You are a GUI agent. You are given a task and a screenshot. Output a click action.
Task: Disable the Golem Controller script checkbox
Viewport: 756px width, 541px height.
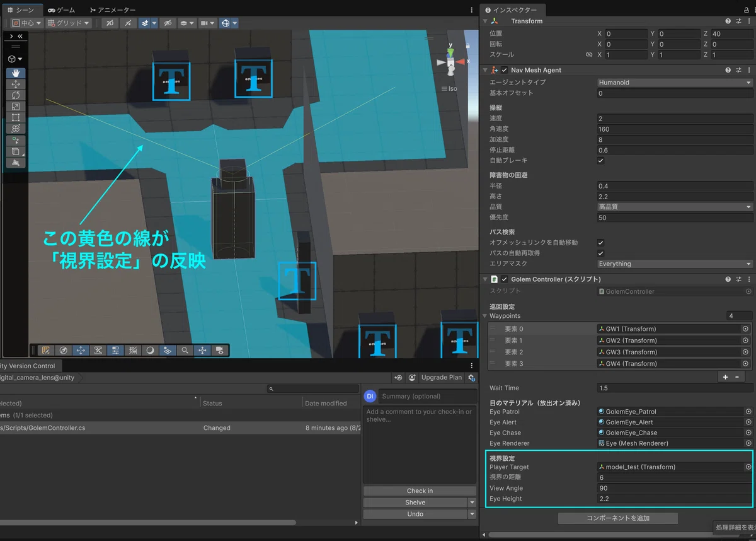tap(505, 279)
